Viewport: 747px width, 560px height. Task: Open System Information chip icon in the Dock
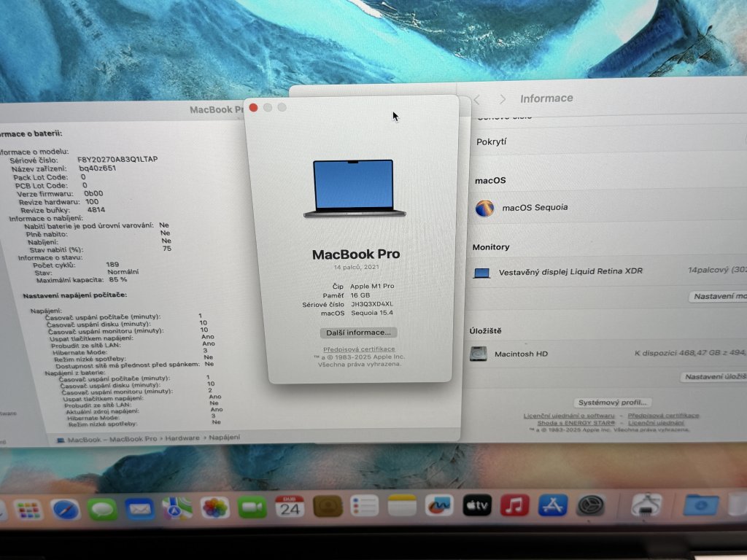pos(646,505)
